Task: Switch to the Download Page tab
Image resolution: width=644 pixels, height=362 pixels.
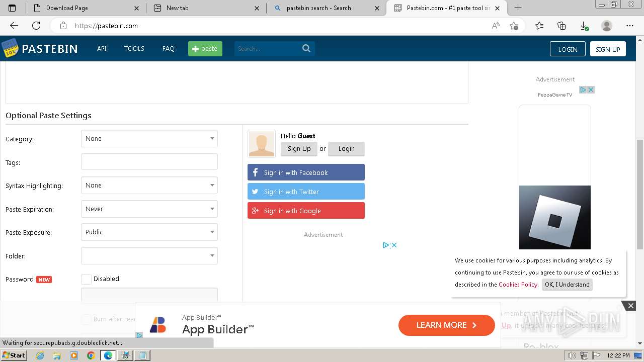Action: tap(86, 8)
